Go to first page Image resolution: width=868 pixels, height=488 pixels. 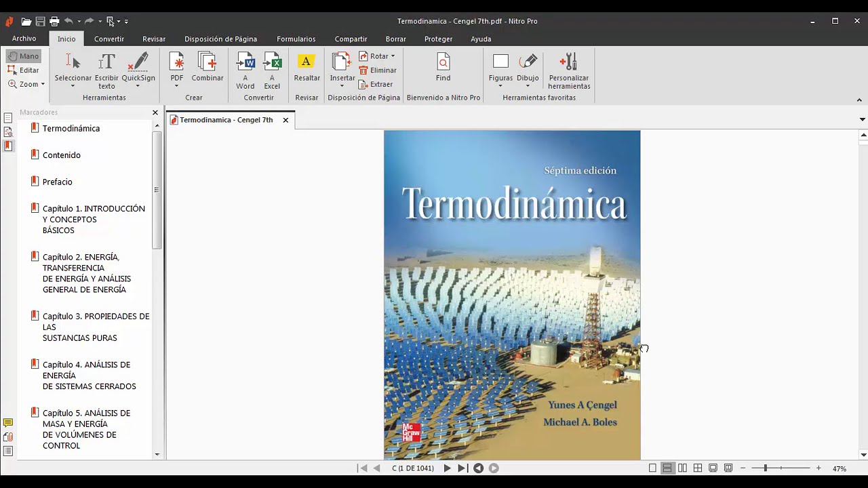click(x=363, y=468)
